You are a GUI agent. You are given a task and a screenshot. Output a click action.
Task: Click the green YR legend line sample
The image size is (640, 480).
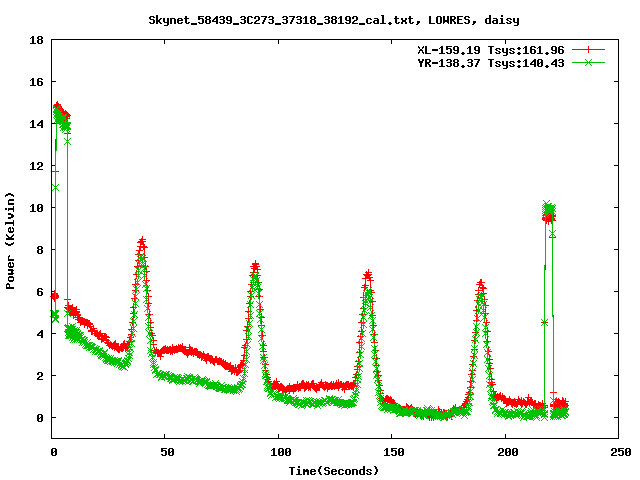point(588,62)
